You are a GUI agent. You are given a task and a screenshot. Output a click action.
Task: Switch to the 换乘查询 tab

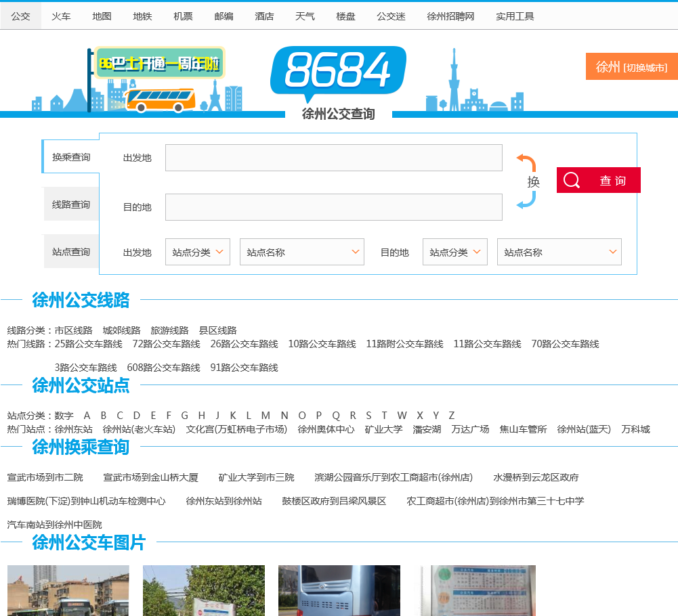(x=71, y=157)
